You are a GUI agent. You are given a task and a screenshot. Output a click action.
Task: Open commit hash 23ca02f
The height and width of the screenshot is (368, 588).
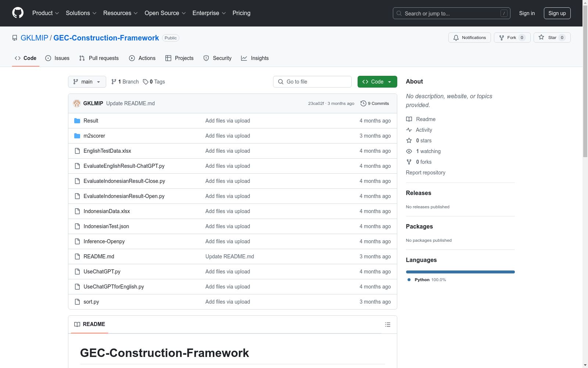coord(316,103)
